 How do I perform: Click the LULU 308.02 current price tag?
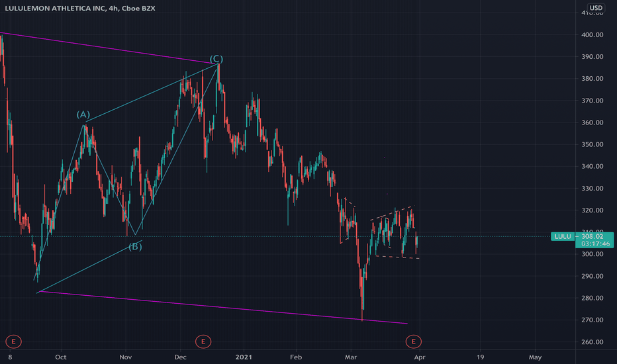[x=582, y=236]
